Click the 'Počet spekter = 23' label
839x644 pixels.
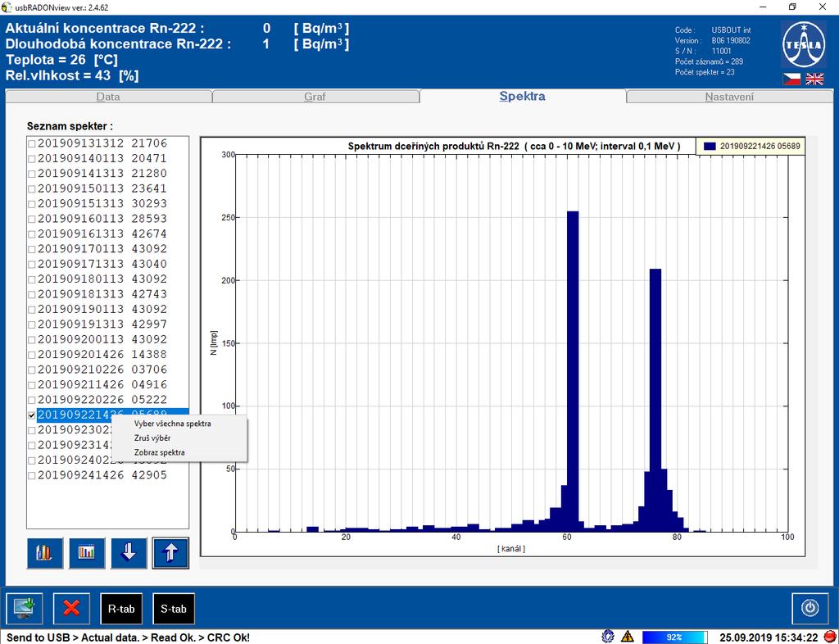point(705,72)
